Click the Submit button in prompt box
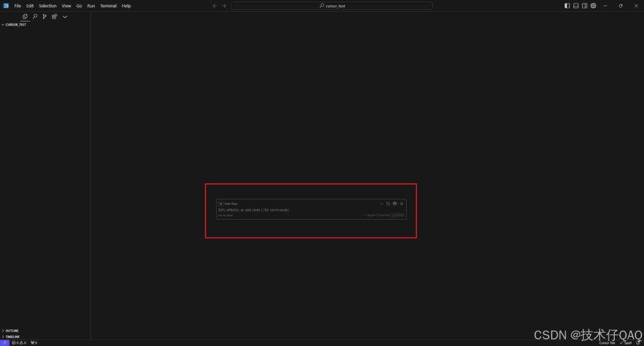644x346 pixels. [398, 215]
